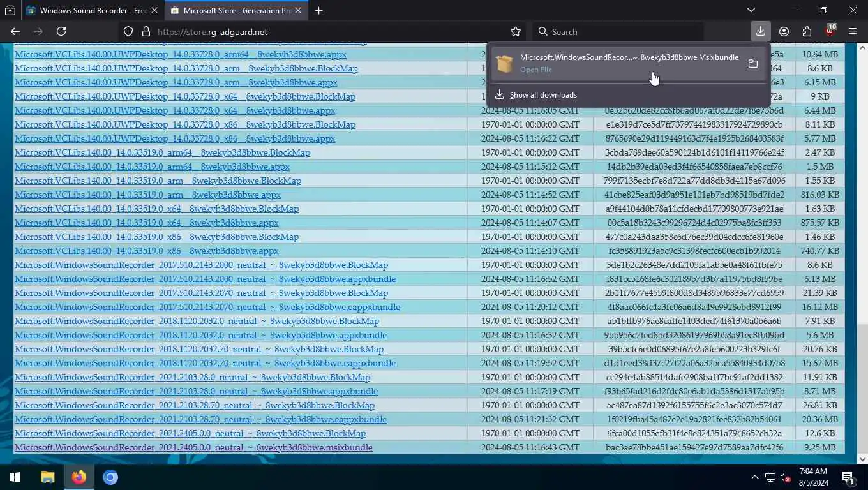Bookmark this page with the star

(516, 31)
